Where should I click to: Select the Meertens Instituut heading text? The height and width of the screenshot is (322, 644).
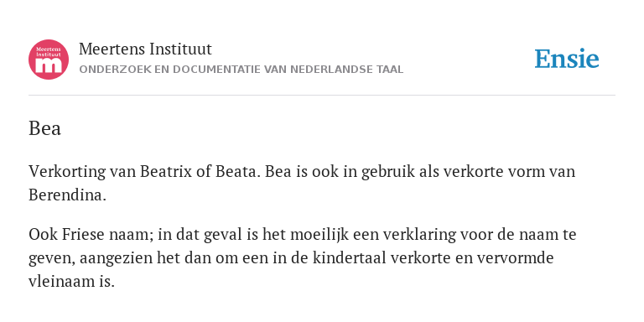pos(145,49)
